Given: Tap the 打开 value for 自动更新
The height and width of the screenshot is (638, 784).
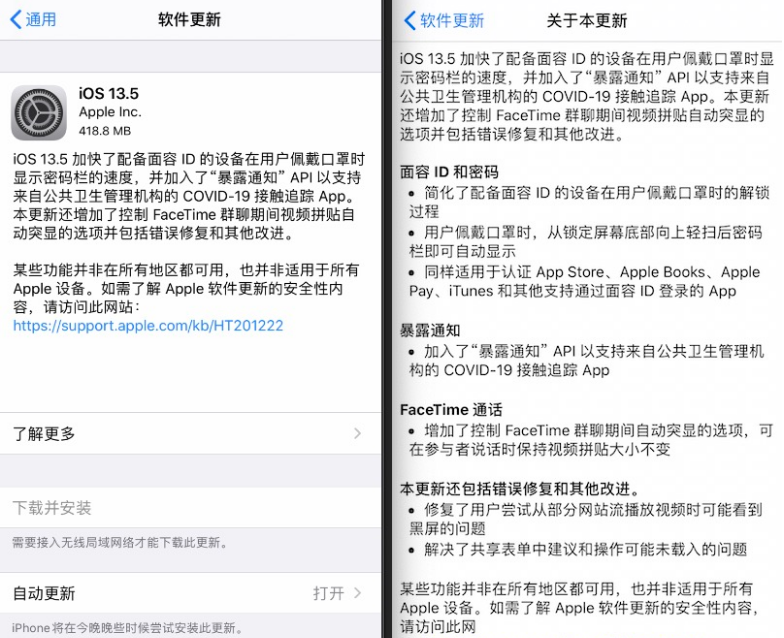Looking at the screenshot, I should point(328,594).
